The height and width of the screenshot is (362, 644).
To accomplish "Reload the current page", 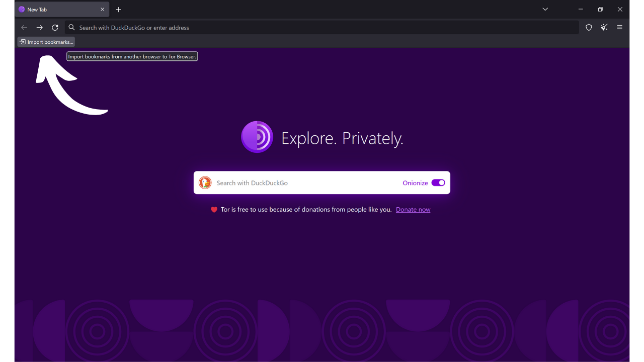I will 55,28.
